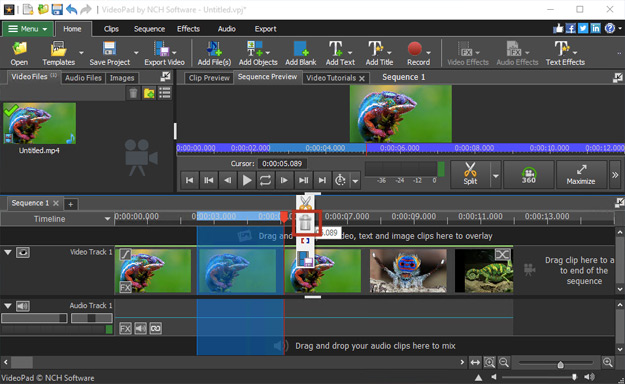Jump to the end of the sequence
Viewport: 625px width, 384px height.
click(x=322, y=181)
